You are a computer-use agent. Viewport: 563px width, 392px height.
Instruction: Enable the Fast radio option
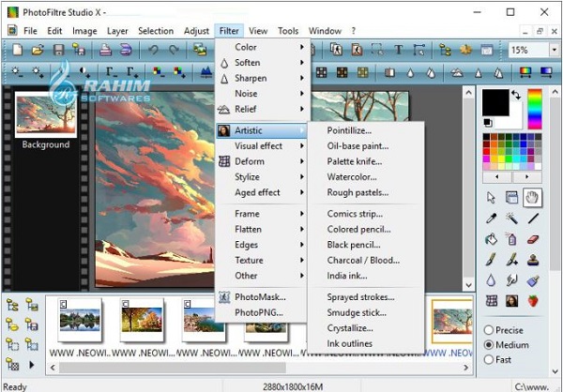point(489,359)
